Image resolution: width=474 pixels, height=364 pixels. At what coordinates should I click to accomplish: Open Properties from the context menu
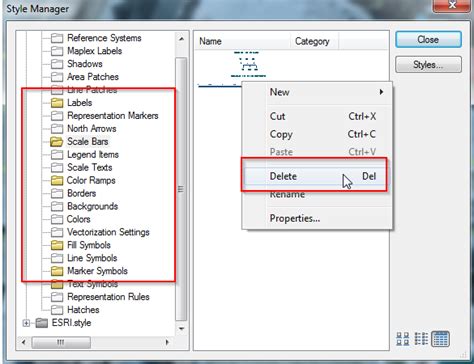point(317,219)
